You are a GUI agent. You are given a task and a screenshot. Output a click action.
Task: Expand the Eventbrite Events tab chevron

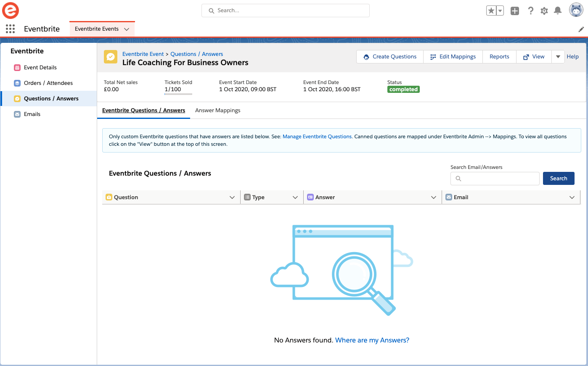pos(127,29)
